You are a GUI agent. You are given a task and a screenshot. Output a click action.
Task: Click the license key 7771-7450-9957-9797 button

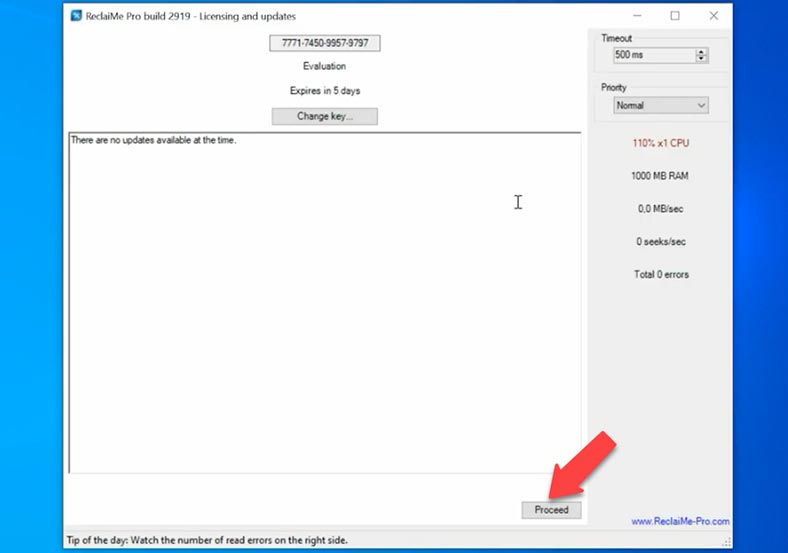pos(325,43)
